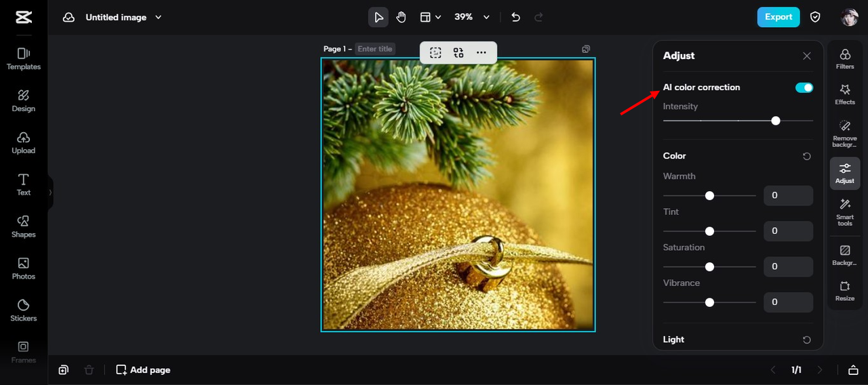
Task: Click the Saturation value field
Action: coord(788,266)
